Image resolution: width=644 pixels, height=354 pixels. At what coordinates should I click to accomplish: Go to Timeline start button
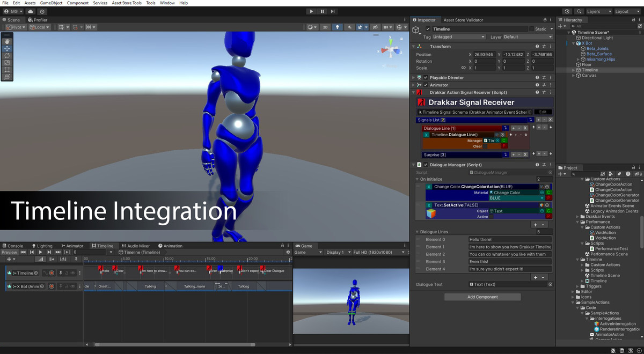23,252
